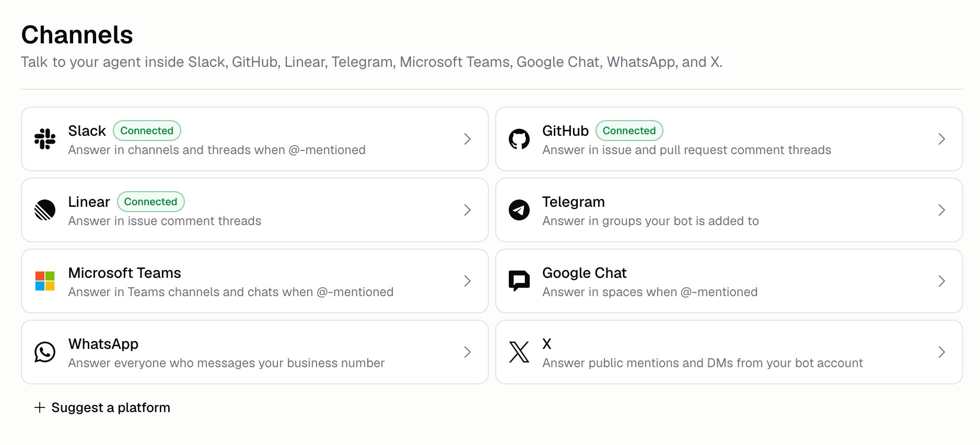Viewport: 980px width, 445px height.
Task: Open the WhatsApp channel title
Action: [103, 344]
